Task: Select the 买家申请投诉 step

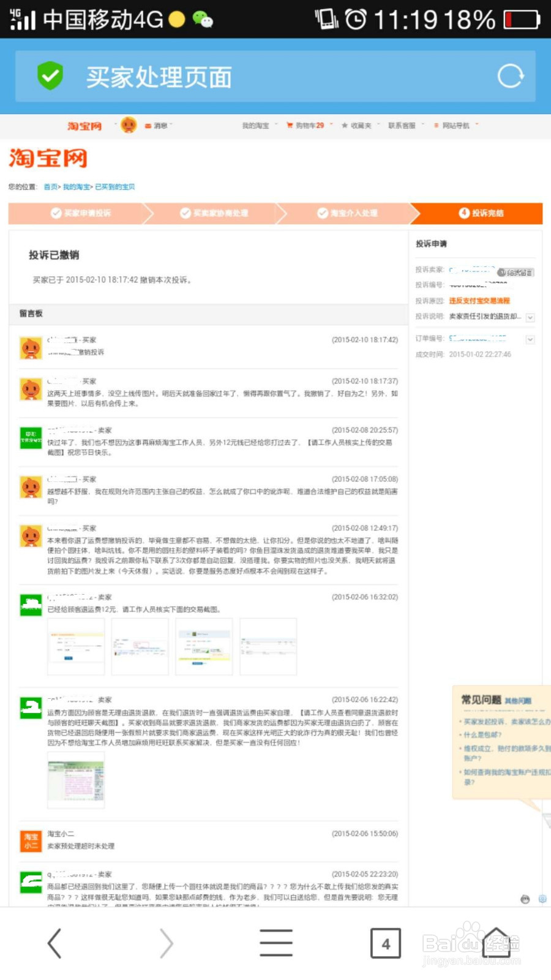Action: pos(80,213)
